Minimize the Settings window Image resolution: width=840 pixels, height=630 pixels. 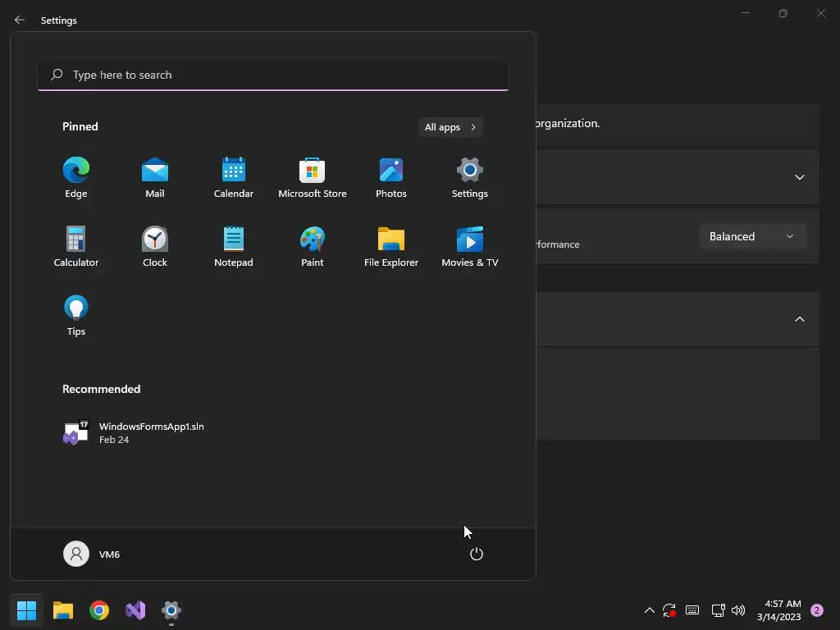745,13
